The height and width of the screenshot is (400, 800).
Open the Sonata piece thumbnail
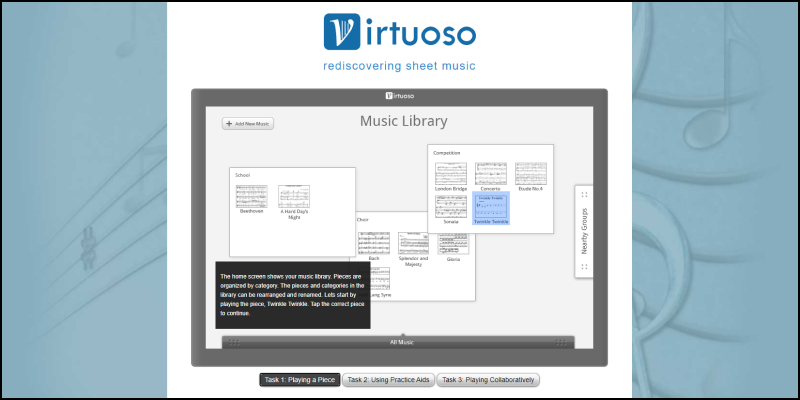point(451,207)
